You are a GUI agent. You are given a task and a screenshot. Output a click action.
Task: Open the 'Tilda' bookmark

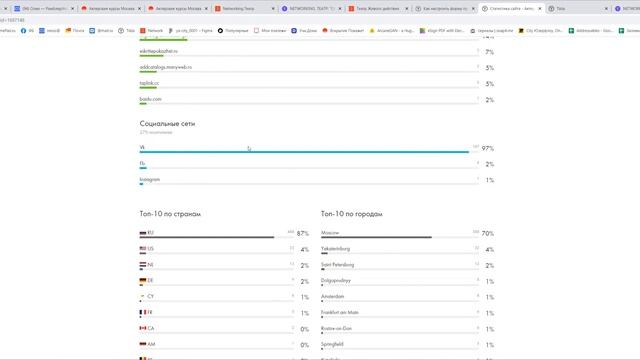pyautogui.click(x=127, y=31)
